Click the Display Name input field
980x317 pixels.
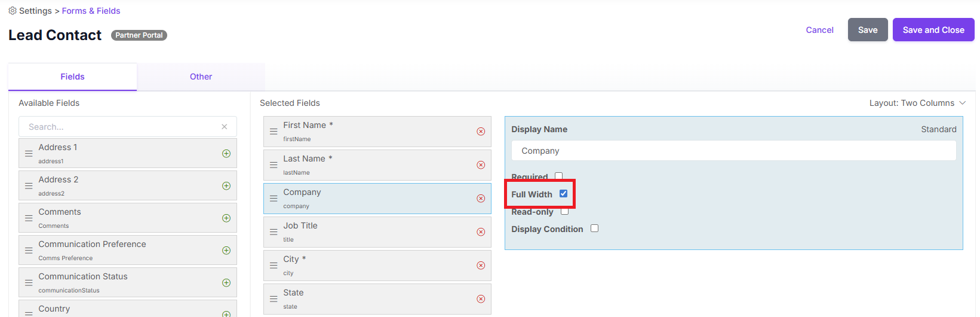coord(733,151)
